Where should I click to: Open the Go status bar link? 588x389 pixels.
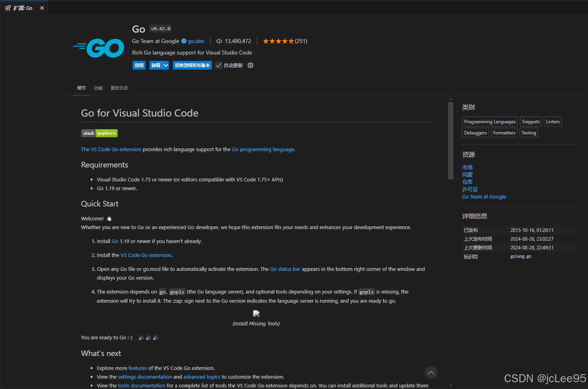click(x=285, y=269)
